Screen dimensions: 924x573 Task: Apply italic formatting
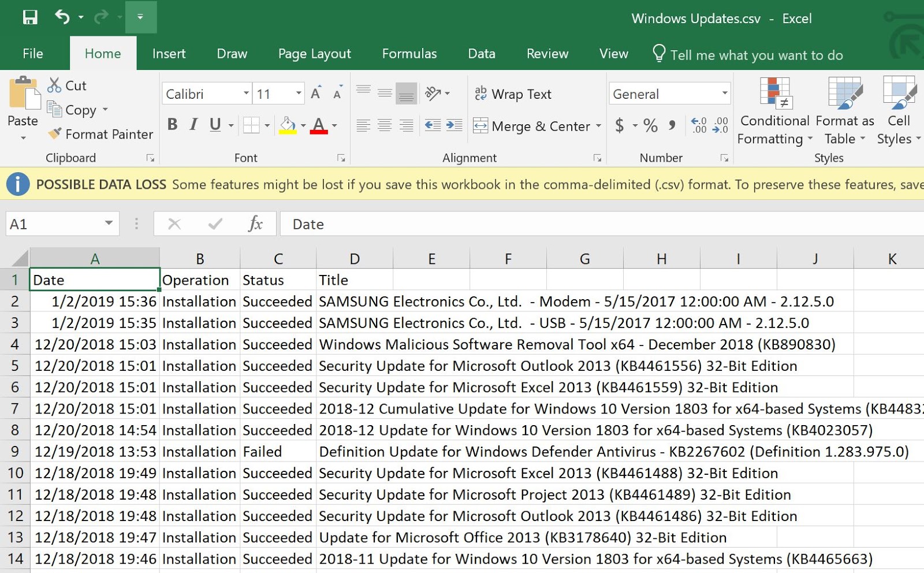click(x=193, y=124)
